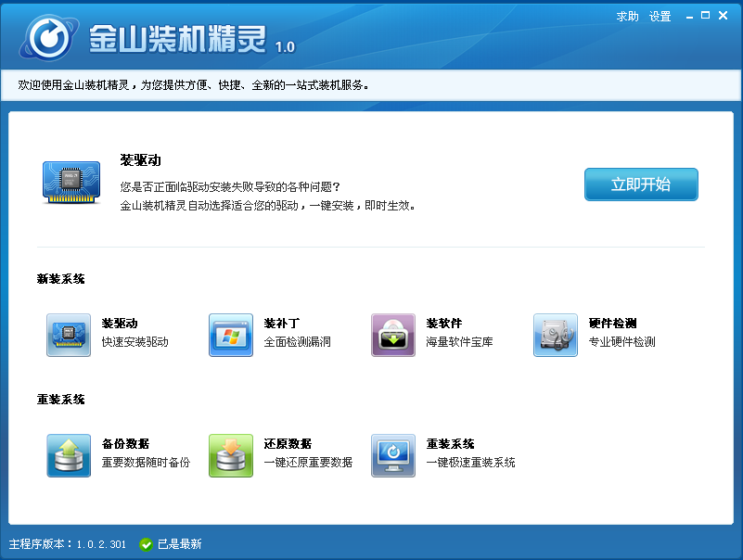Click the 海量软件宝库 description text
The width and height of the screenshot is (743, 560).
click(x=459, y=341)
